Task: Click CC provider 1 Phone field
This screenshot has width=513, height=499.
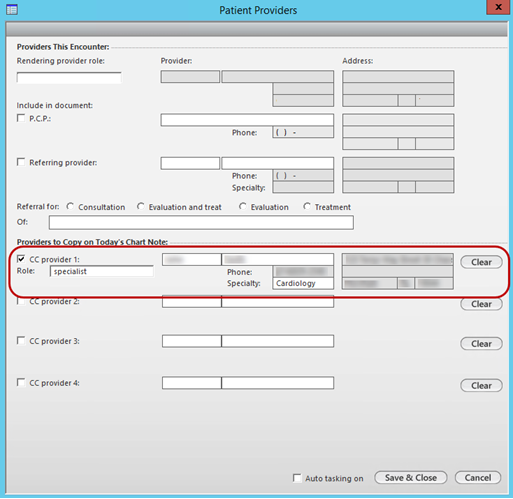Action: (x=303, y=272)
